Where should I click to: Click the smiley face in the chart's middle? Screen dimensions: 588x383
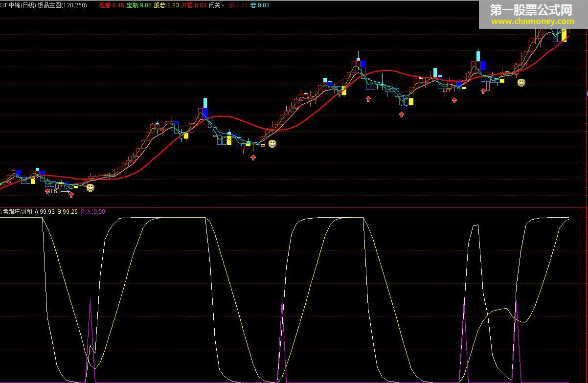pyautogui.click(x=272, y=143)
